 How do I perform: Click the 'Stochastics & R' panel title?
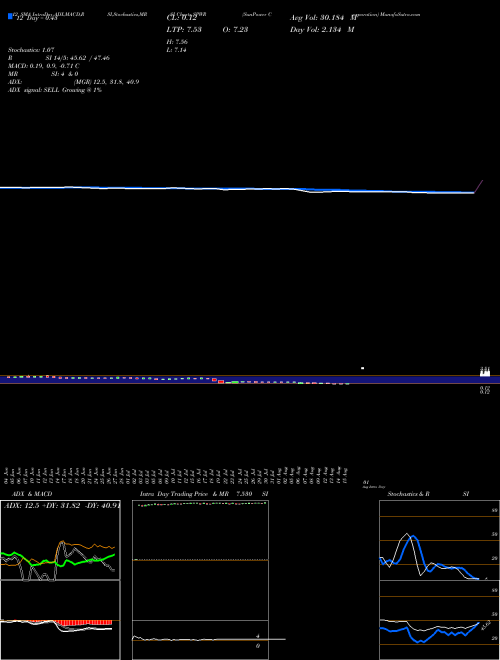click(x=408, y=494)
